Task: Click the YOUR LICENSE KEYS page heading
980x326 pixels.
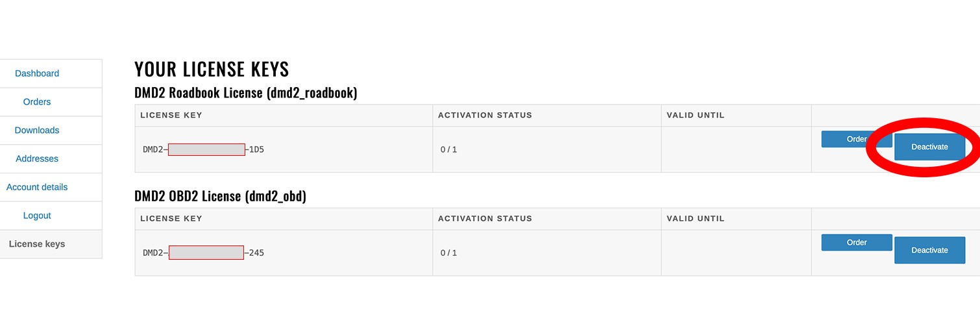Action: pyautogui.click(x=212, y=69)
